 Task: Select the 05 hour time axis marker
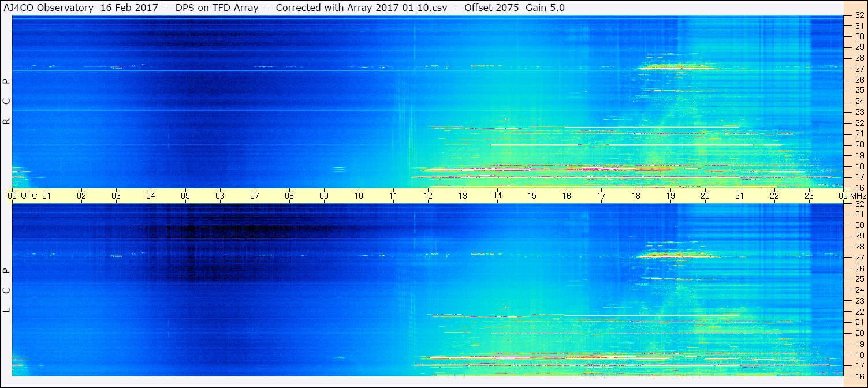pos(185,196)
